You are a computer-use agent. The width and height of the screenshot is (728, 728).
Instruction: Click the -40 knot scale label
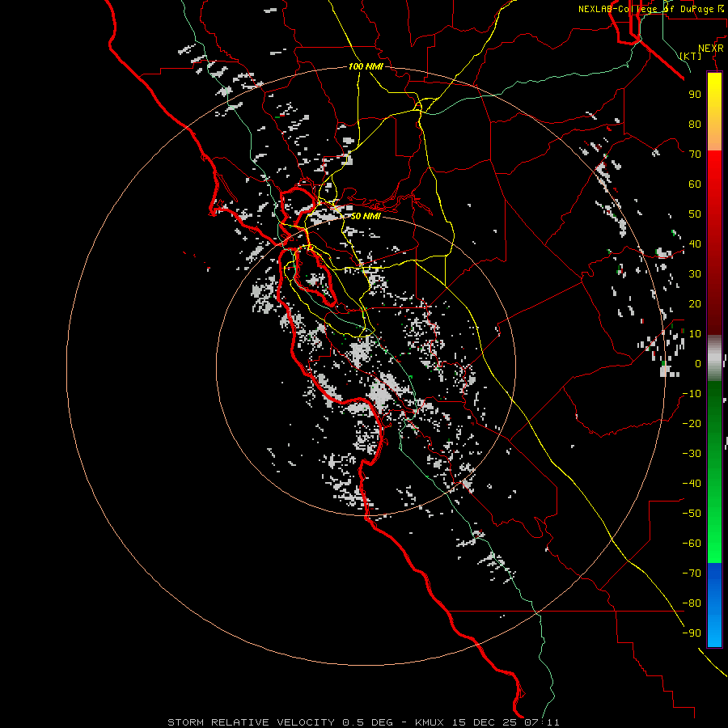692,484
